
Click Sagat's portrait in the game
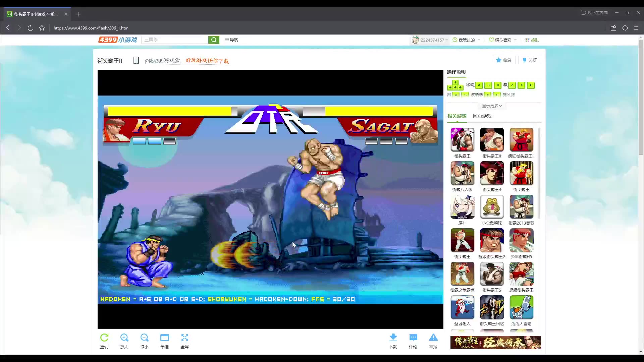[424, 131]
